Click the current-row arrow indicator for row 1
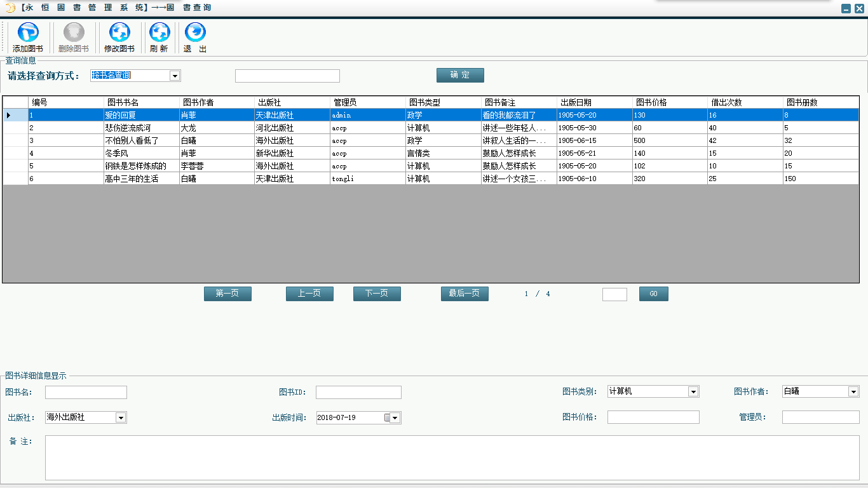868x488 pixels. pyautogui.click(x=9, y=115)
